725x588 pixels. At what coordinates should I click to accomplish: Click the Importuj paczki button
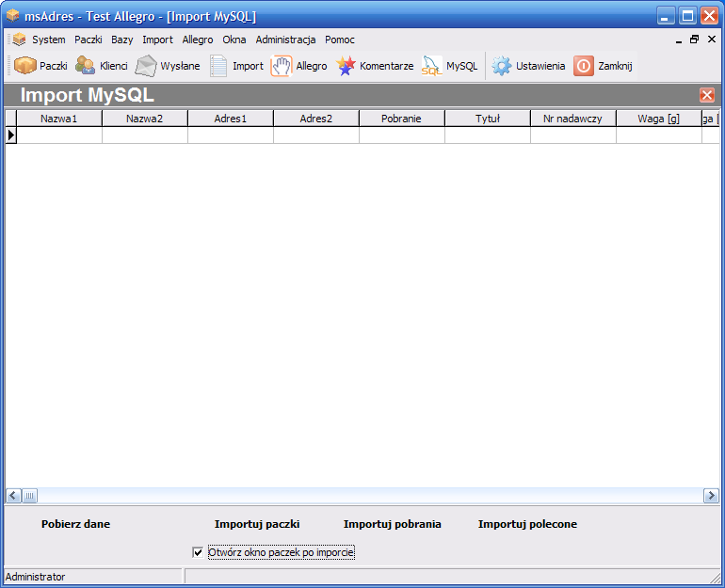pos(257,524)
